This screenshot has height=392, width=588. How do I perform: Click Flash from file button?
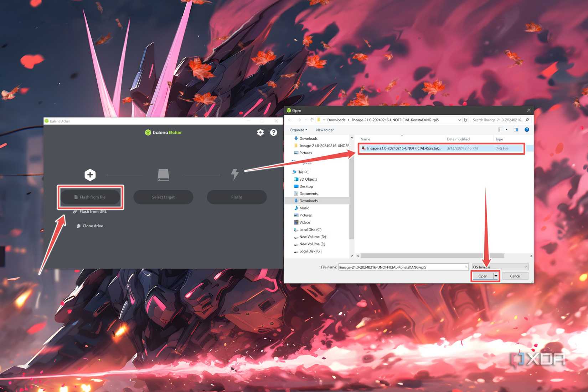[90, 197]
